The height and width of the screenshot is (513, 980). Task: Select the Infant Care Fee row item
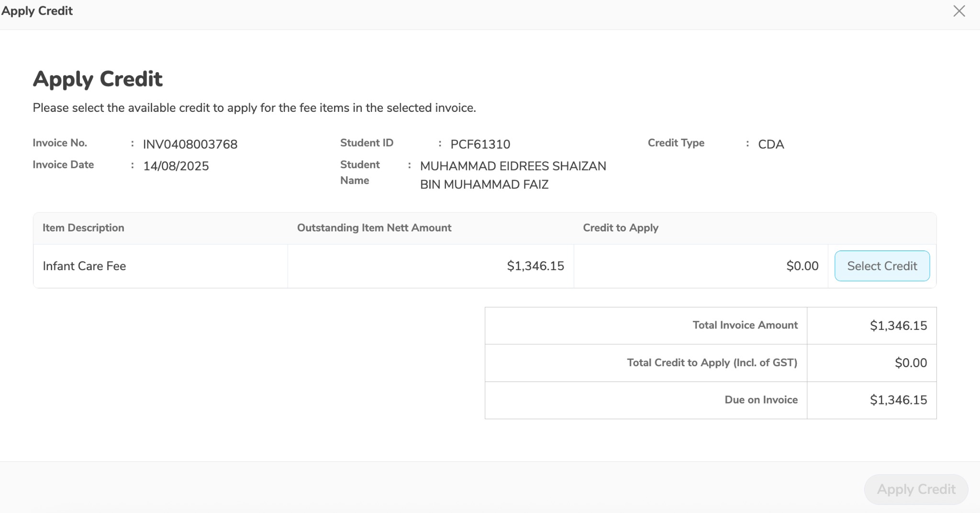[x=84, y=266]
